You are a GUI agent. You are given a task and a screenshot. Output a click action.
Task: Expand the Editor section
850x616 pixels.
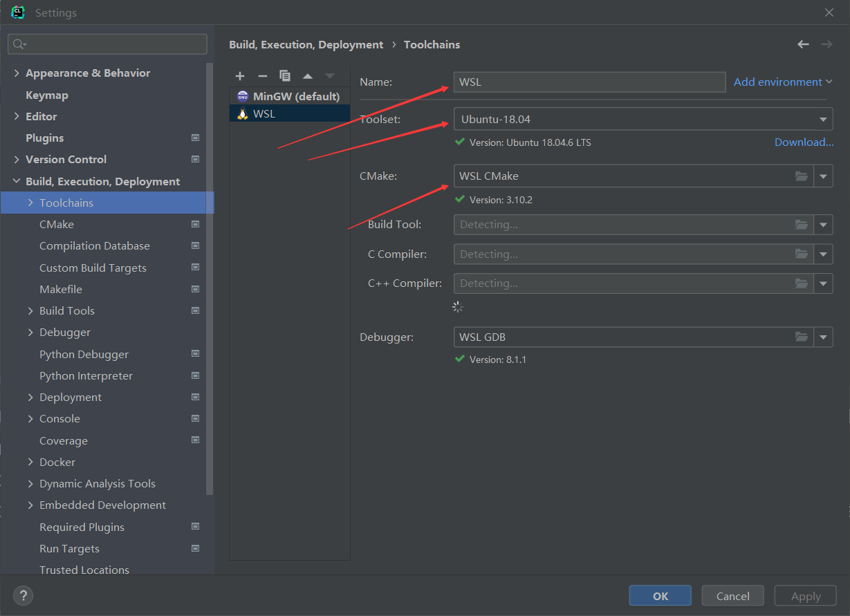17,116
